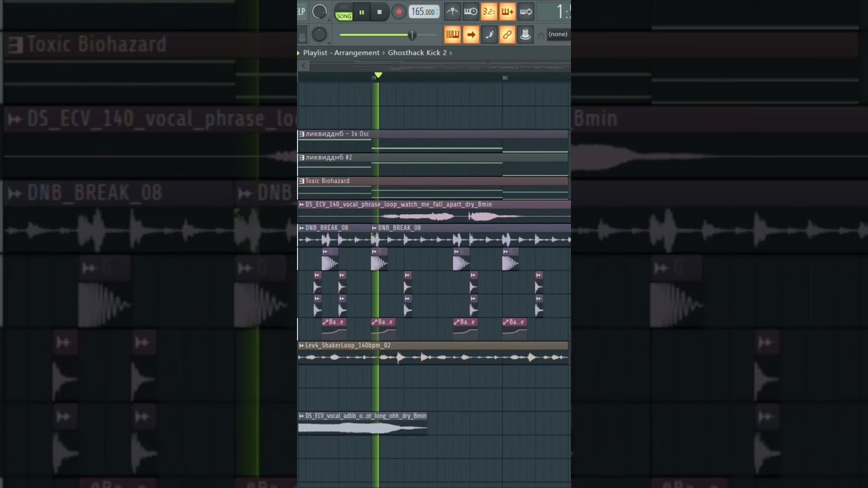Open Ghosthack Kick 2 breadcrumb item
Screen dimensions: 868x488
click(417, 53)
